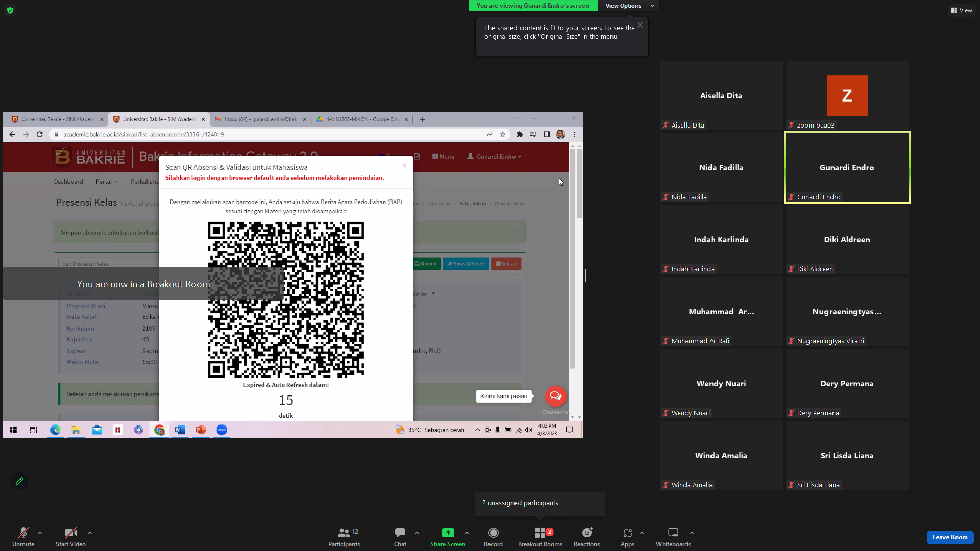Close the QR Absensi modal dialog

tap(404, 166)
